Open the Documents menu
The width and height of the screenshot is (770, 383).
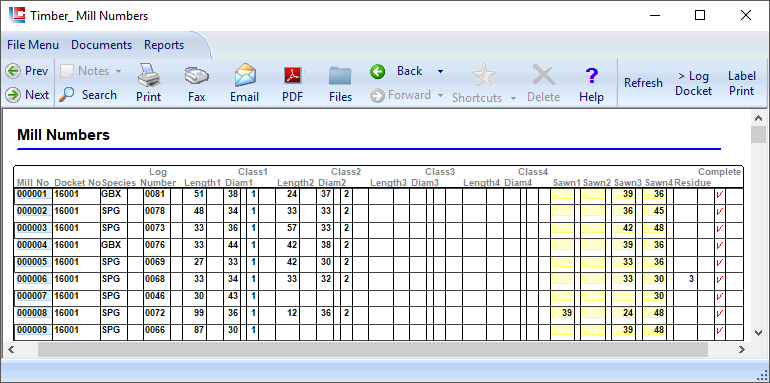click(x=102, y=45)
